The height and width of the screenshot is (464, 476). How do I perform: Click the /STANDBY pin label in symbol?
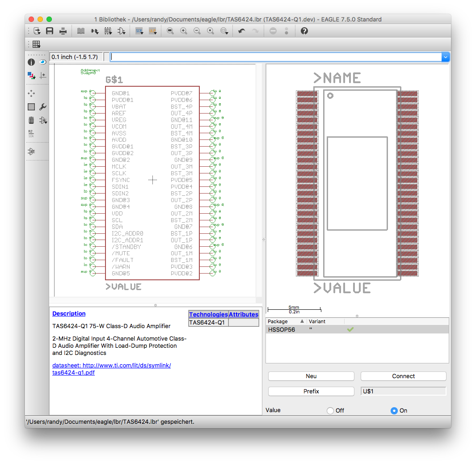click(x=126, y=247)
